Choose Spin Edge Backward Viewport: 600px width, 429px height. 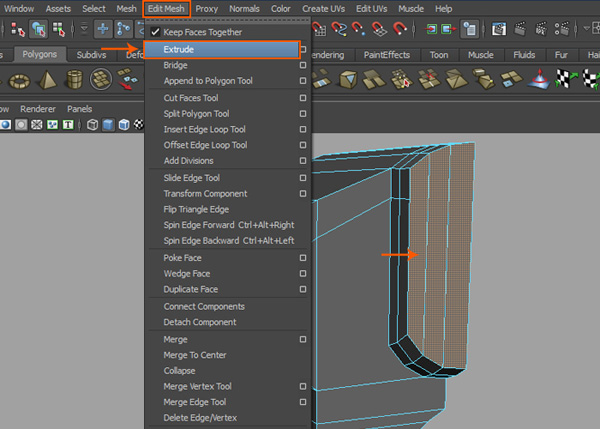pyautogui.click(x=229, y=241)
